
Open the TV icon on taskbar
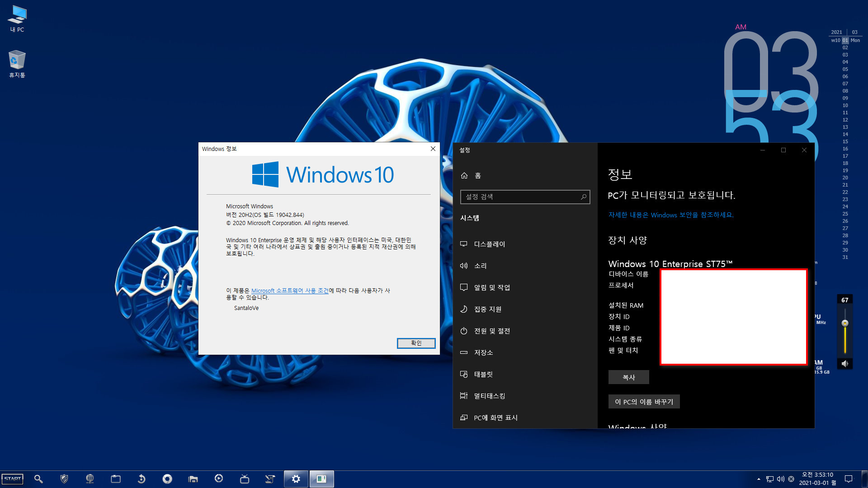(245, 479)
